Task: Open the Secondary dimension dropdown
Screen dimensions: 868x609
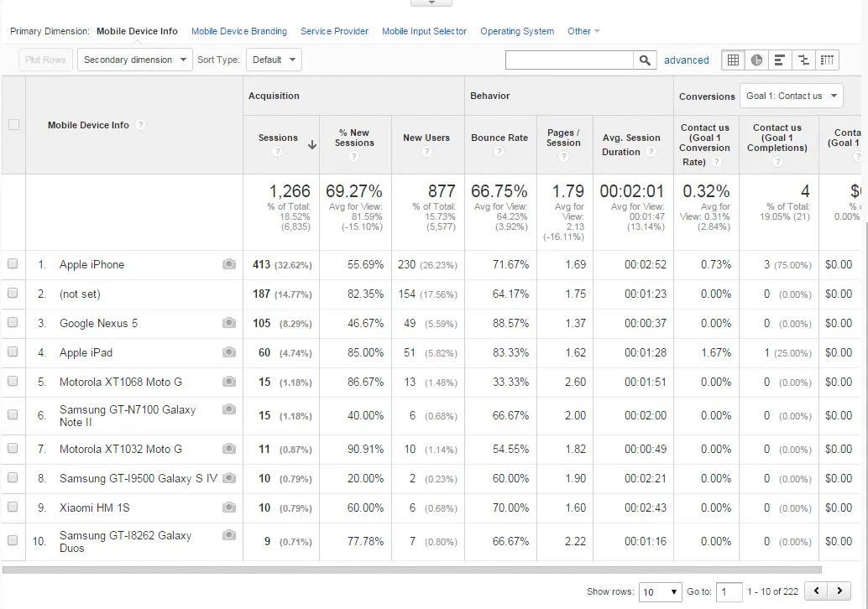Action: (134, 60)
